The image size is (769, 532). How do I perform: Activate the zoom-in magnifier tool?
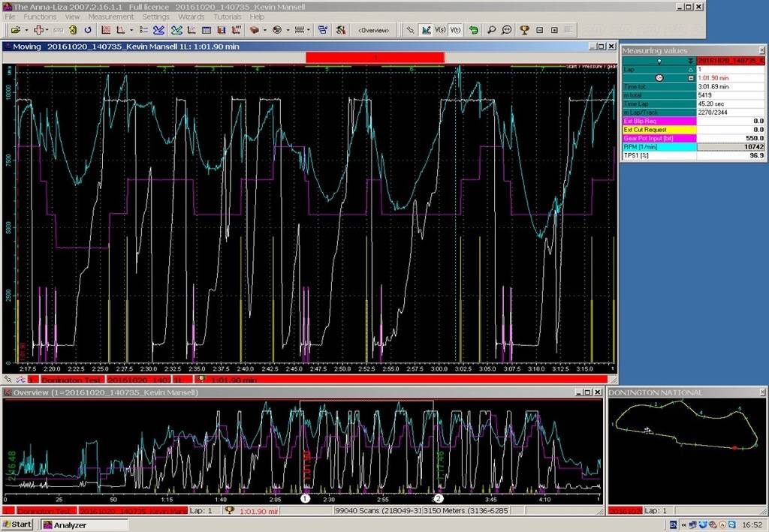click(x=491, y=30)
